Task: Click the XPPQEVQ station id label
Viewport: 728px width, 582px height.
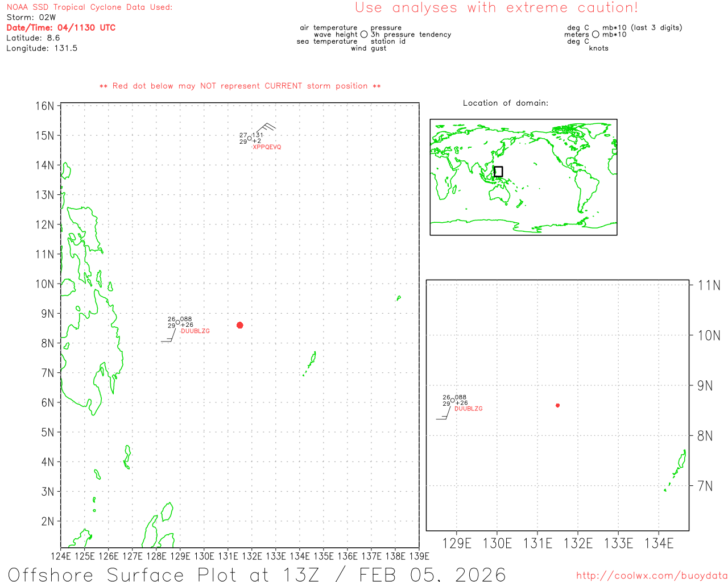Action: (267, 147)
